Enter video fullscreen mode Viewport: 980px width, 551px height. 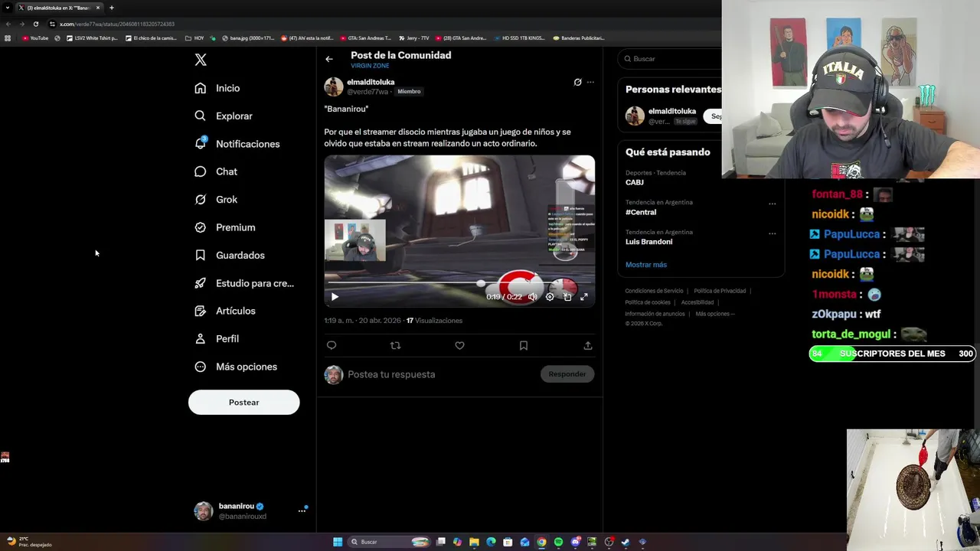584,297
